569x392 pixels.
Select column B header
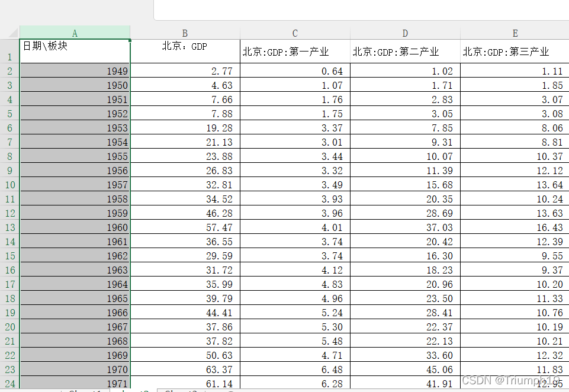185,33
